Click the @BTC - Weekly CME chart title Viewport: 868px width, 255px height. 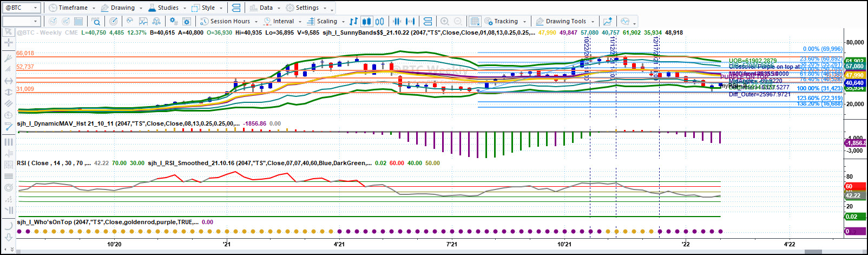coord(48,32)
